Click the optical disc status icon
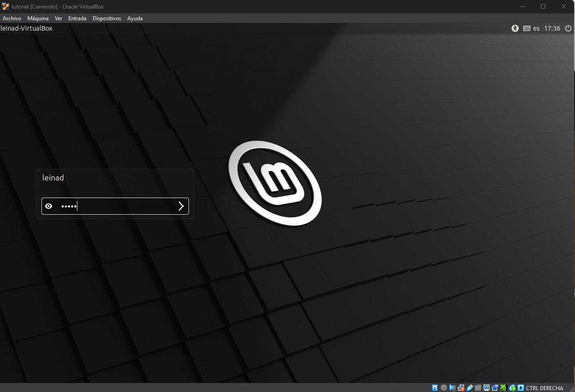The image size is (575, 392). [444, 388]
